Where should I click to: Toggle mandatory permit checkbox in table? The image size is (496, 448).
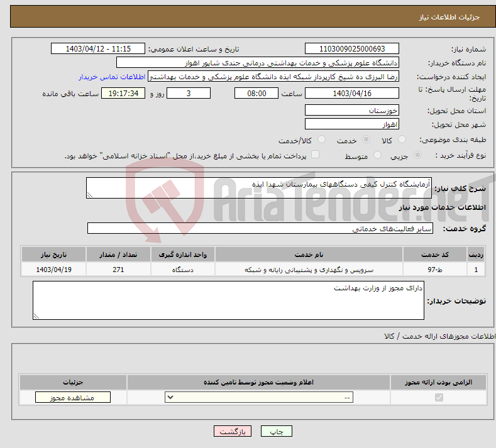coord(439,397)
